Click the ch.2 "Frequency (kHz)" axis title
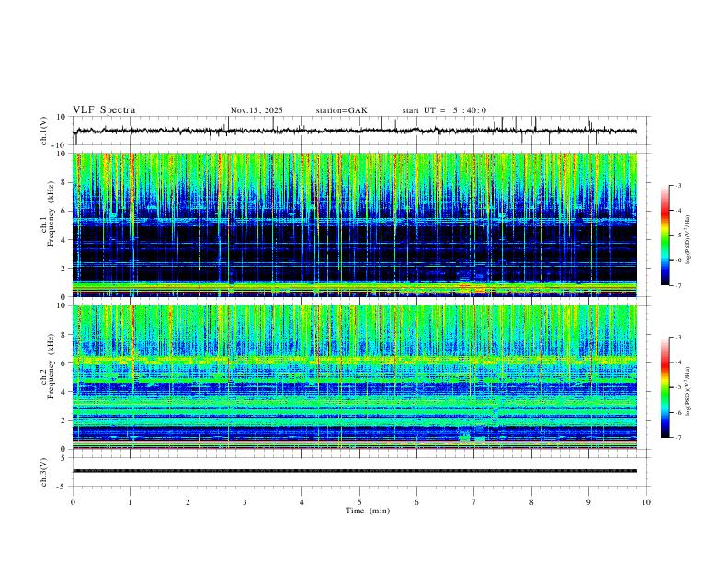The image size is (728, 563). pos(51,365)
